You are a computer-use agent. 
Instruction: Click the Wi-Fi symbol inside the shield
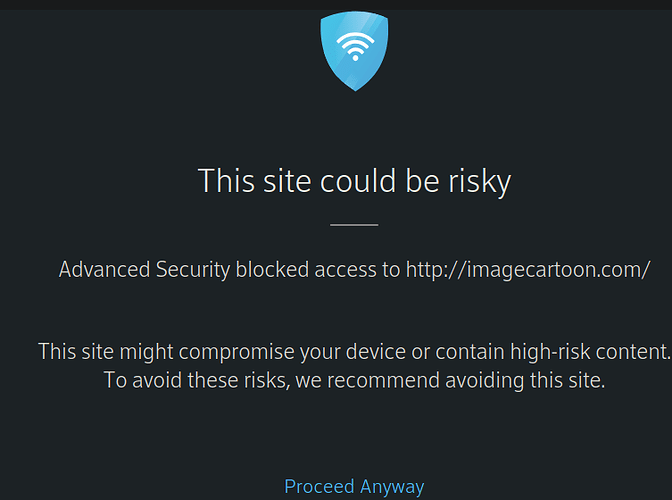point(355,45)
